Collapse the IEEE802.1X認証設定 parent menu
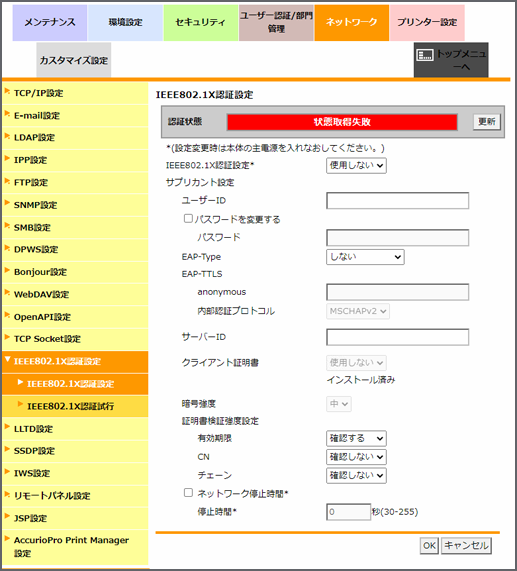The image size is (517, 571). tap(75, 362)
